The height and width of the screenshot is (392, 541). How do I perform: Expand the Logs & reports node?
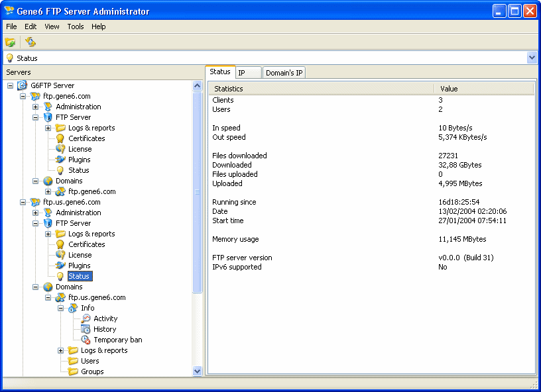pos(46,128)
